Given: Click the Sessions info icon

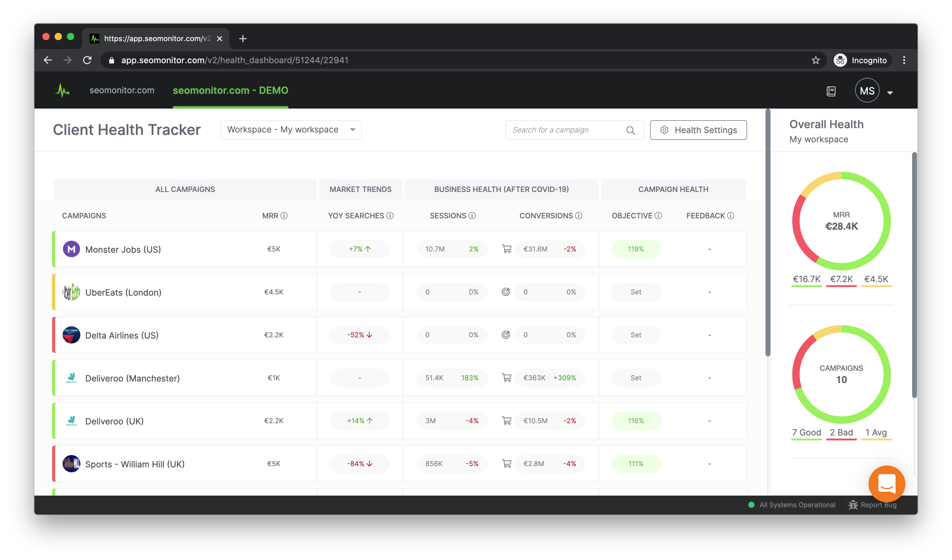Looking at the screenshot, I should coord(472,216).
